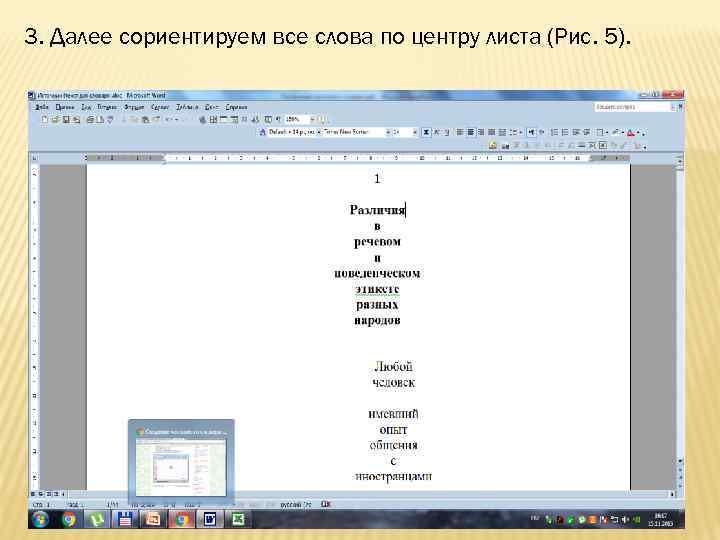This screenshot has width=720, height=540.
Task: Open PowerPoint from the Windows taskbar
Action: click(x=152, y=519)
